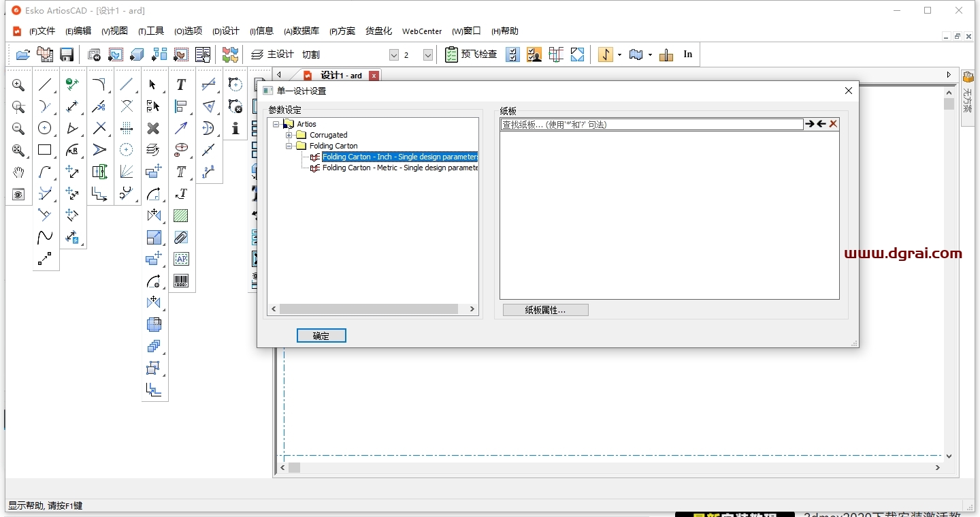Click parameter tree horizontal scrollbar right arrow
The height and width of the screenshot is (517, 980).
(x=472, y=309)
